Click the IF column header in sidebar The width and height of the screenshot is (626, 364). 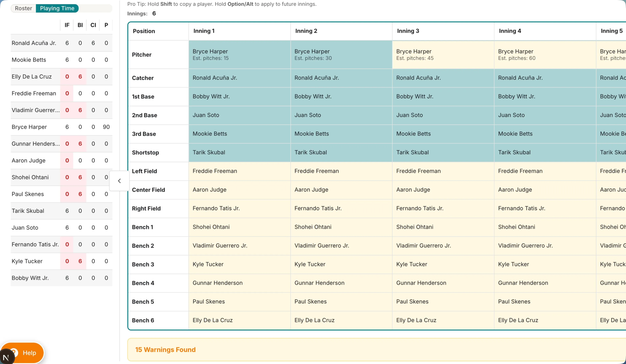67,25
